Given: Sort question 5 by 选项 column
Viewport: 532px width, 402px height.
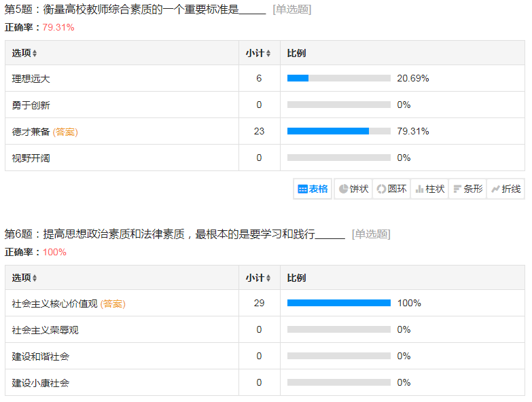Looking at the screenshot, I should (24, 53).
